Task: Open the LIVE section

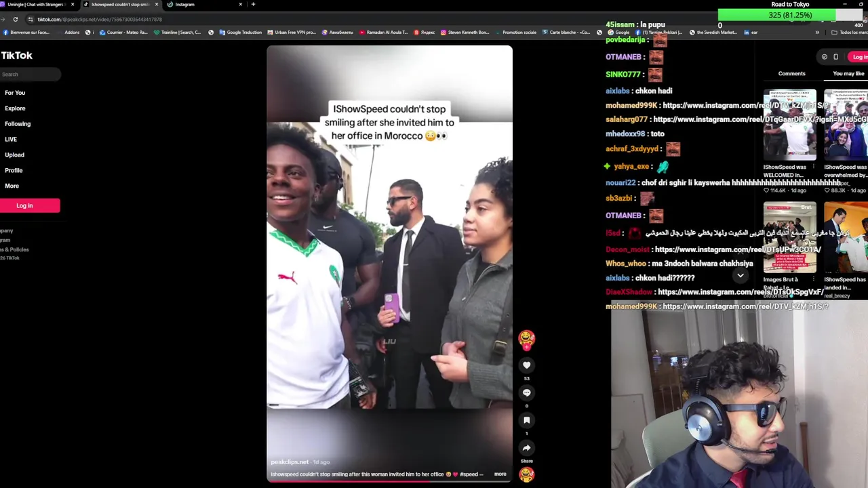Action: 11,140
